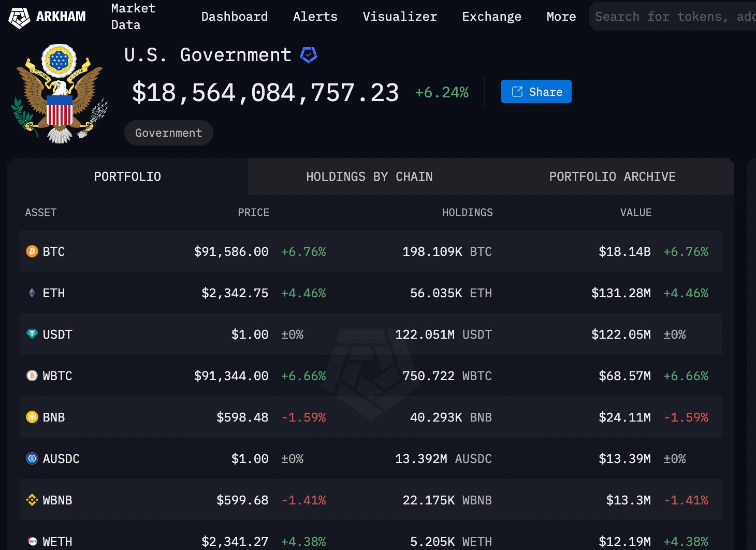This screenshot has width=756, height=550.
Task: Click the WBTC token icon
Action: point(32,375)
